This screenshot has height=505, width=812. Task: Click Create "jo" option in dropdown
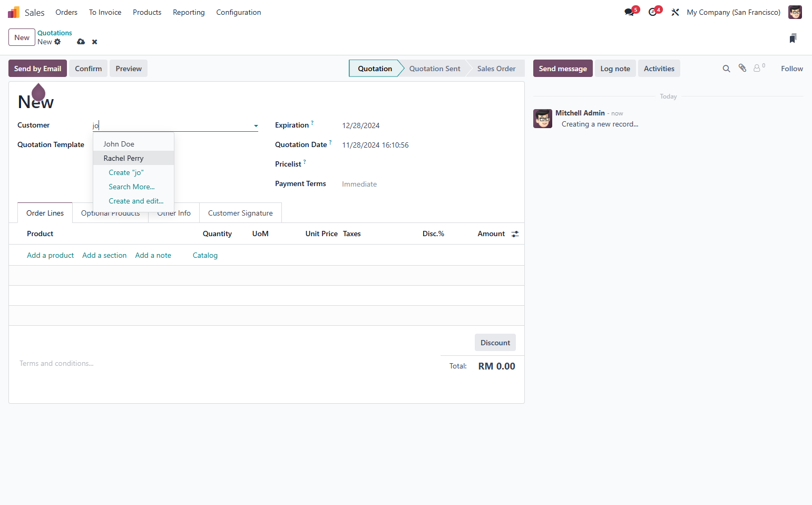pos(133,172)
